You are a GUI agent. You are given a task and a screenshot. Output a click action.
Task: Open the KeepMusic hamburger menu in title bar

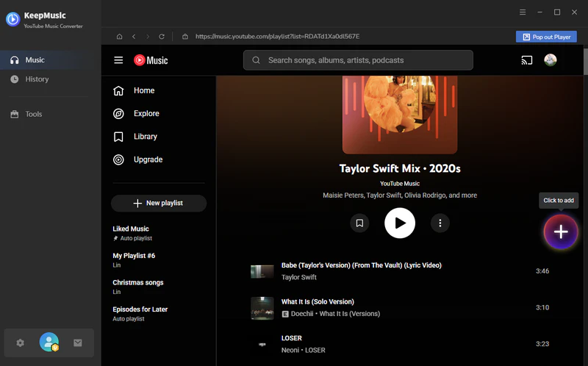click(x=523, y=12)
